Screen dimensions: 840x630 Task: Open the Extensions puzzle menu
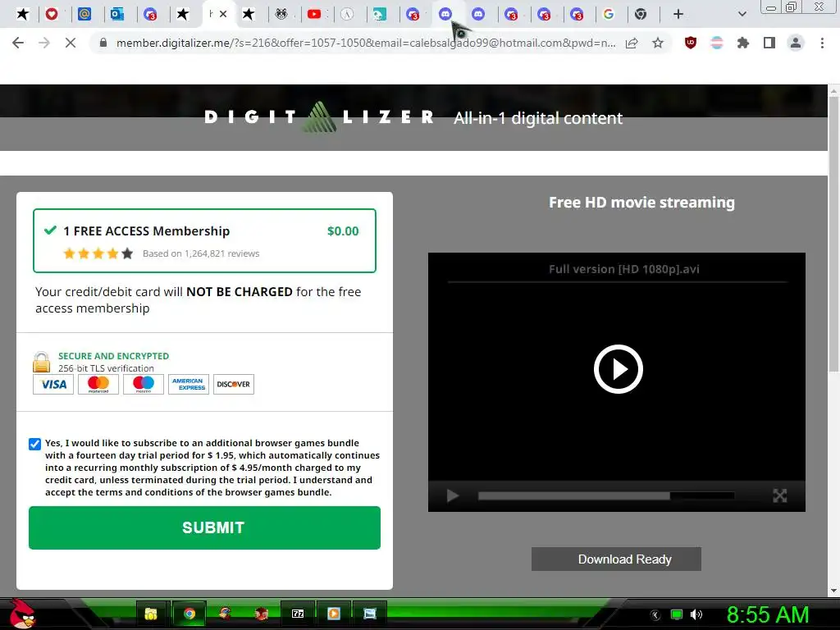743,43
